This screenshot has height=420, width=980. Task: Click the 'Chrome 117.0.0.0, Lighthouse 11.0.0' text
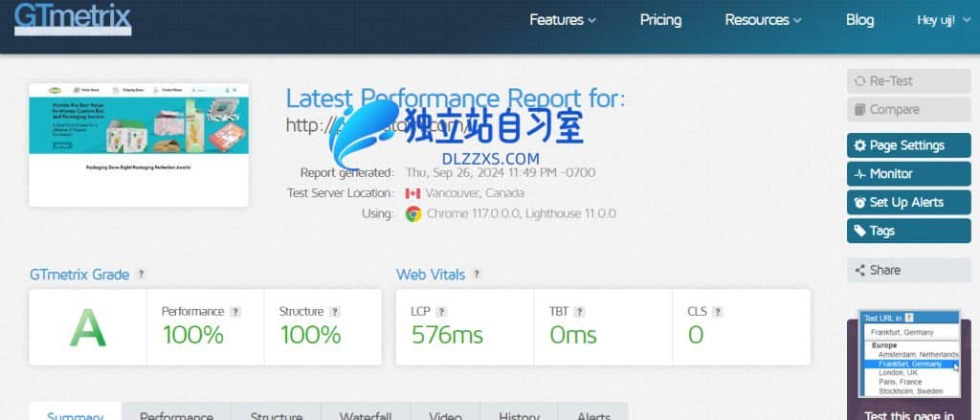point(522,213)
